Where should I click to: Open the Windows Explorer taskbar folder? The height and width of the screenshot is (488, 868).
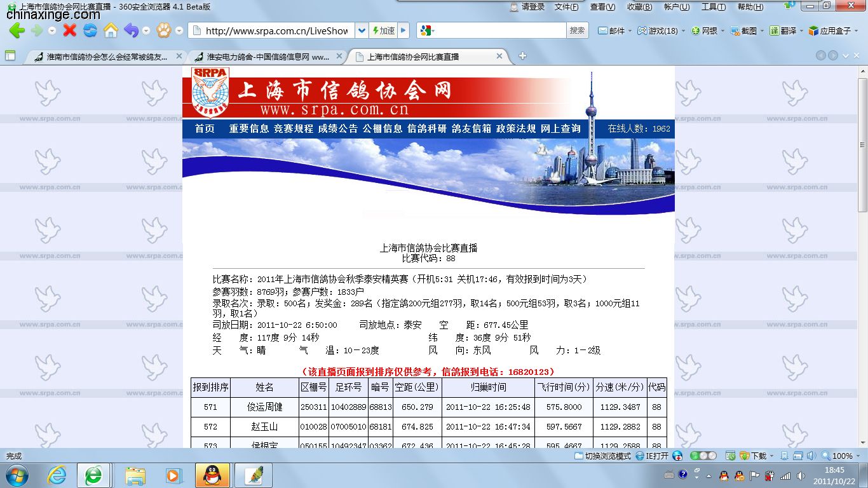135,475
